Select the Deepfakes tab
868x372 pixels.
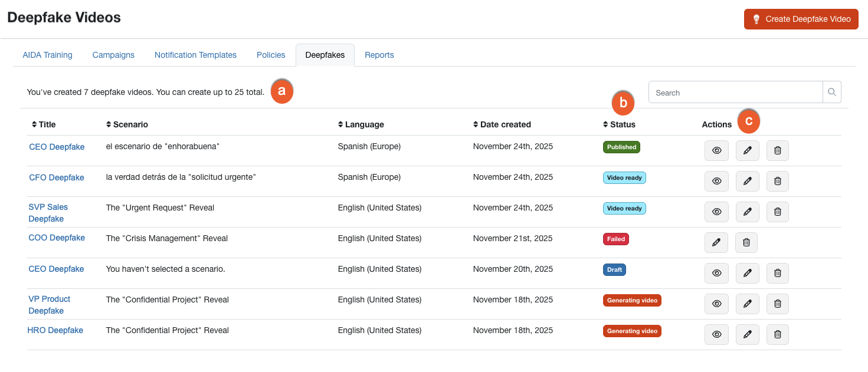[325, 55]
